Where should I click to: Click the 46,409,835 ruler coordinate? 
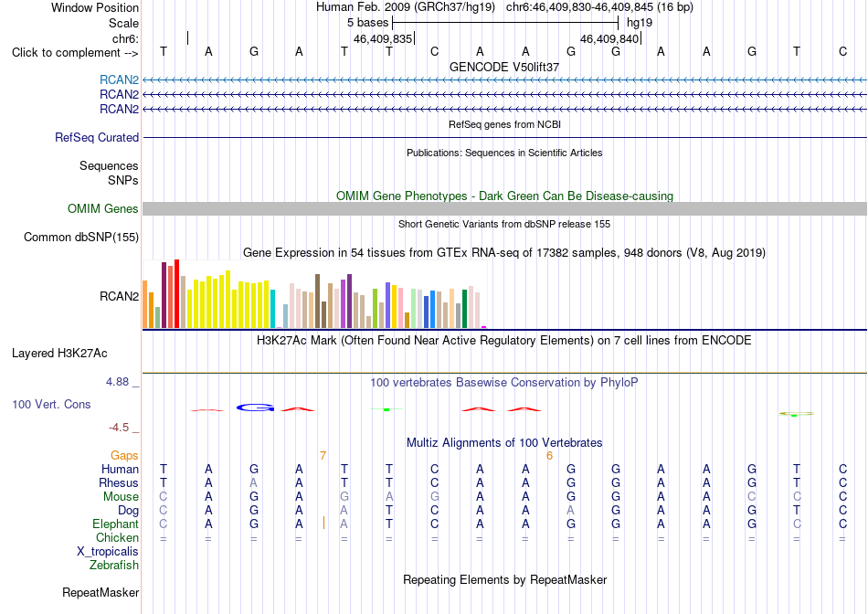[x=383, y=38]
